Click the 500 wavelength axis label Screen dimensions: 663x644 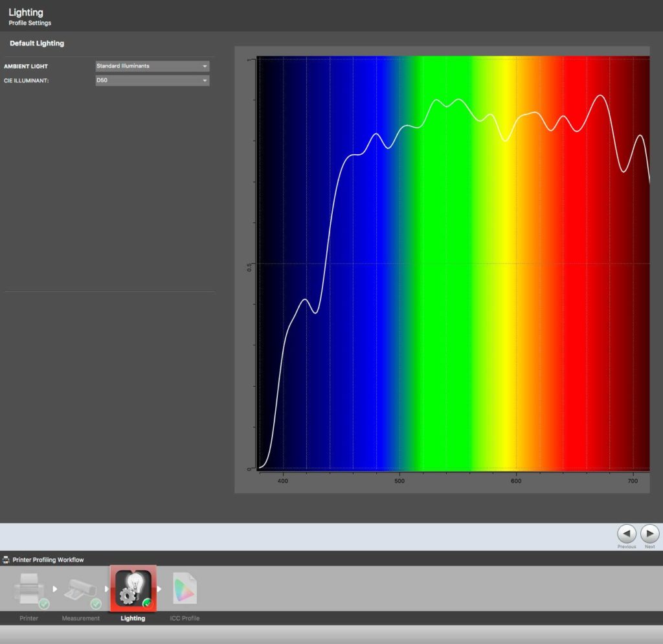[x=399, y=481]
